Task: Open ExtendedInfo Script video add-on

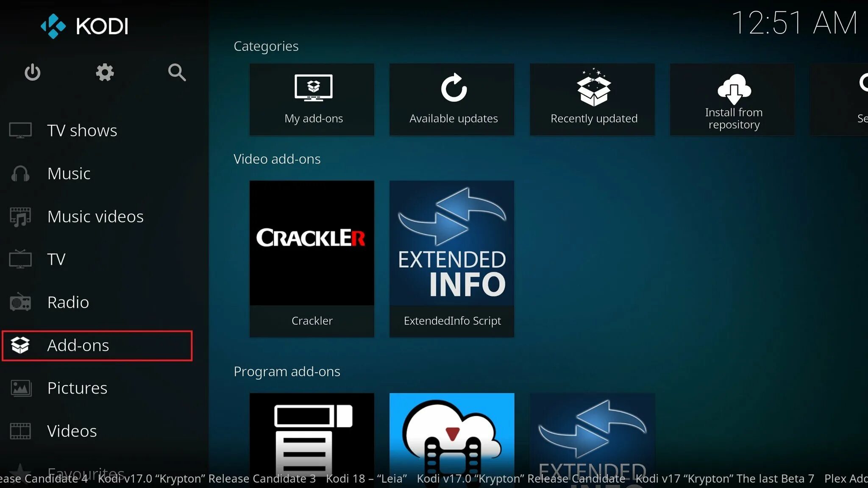Action: [x=452, y=259]
